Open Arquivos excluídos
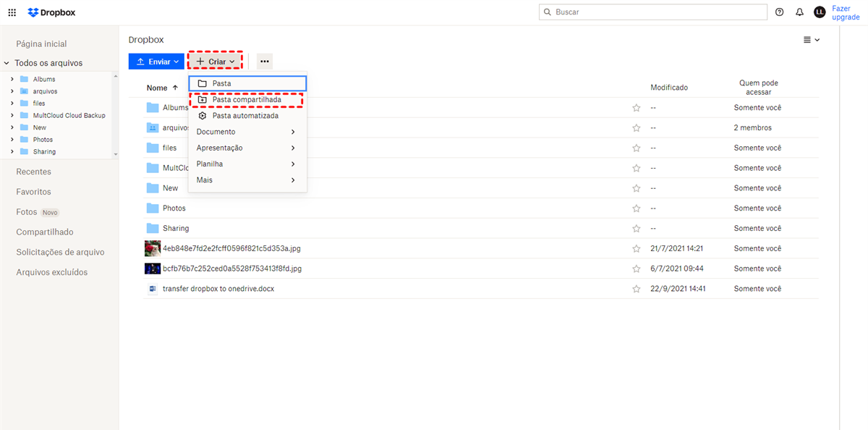Image resolution: width=868 pixels, height=430 pixels. [52, 272]
